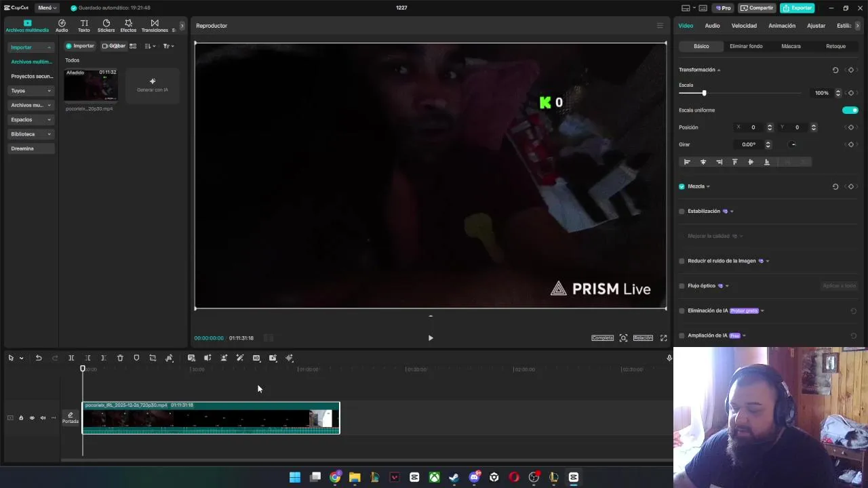Expand the Biblioteca sidebar section
The image size is (868, 488).
point(31,134)
